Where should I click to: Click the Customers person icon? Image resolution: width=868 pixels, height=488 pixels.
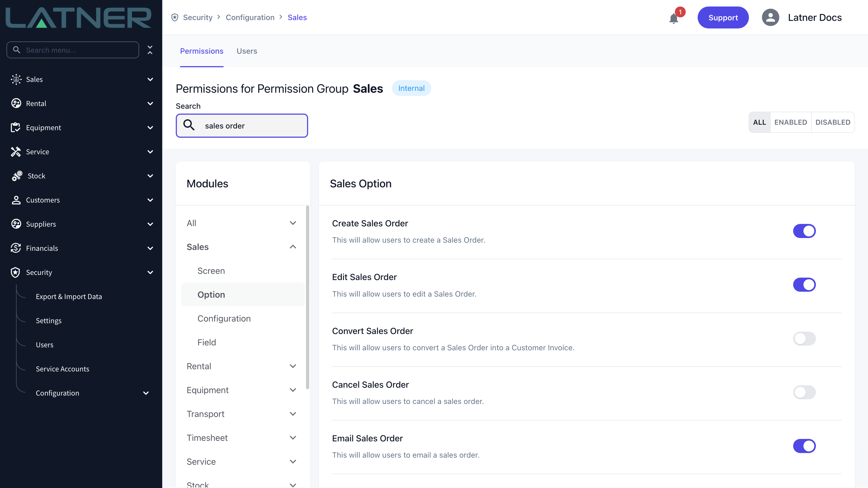(x=16, y=200)
